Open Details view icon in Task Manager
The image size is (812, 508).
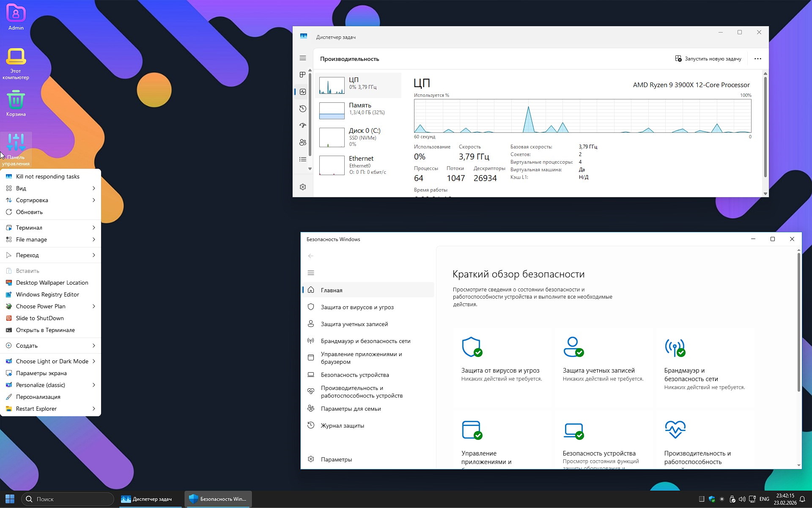tap(302, 159)
